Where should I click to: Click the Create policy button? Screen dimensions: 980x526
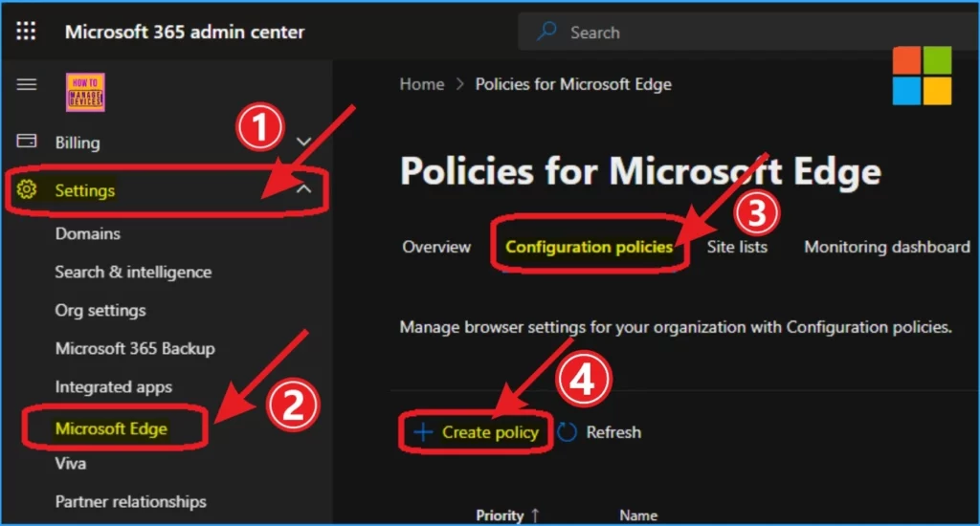(476, 431)
